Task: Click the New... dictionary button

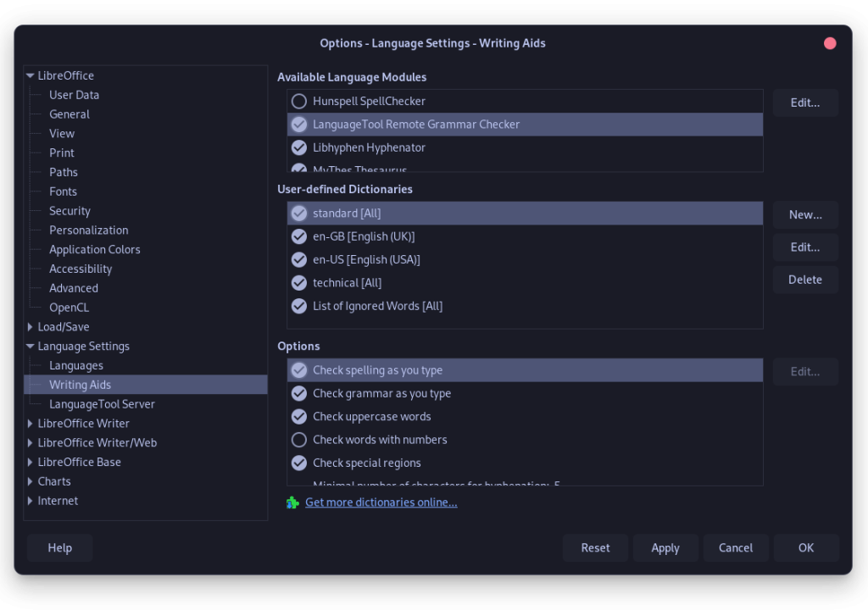Action: point(804,215)
